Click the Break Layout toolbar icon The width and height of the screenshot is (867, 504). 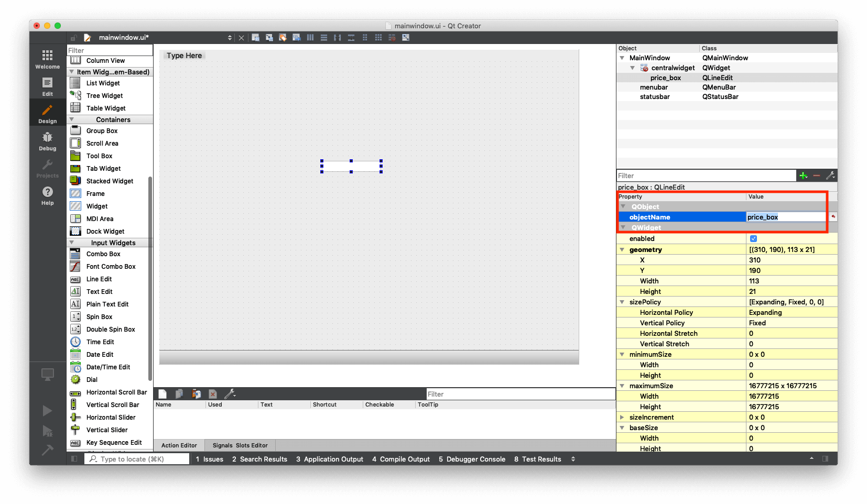tap(392, 38)
